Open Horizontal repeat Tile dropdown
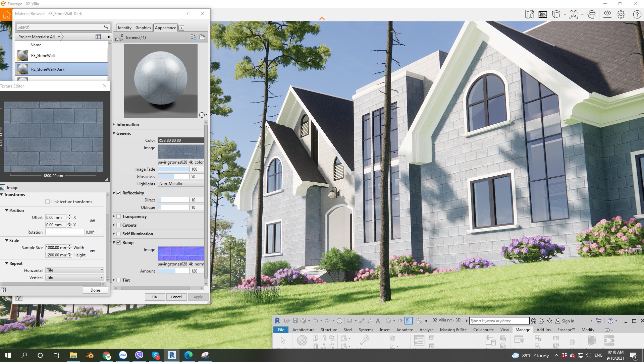This screenshot has height=362, width=644. click(x=74, y=270)
